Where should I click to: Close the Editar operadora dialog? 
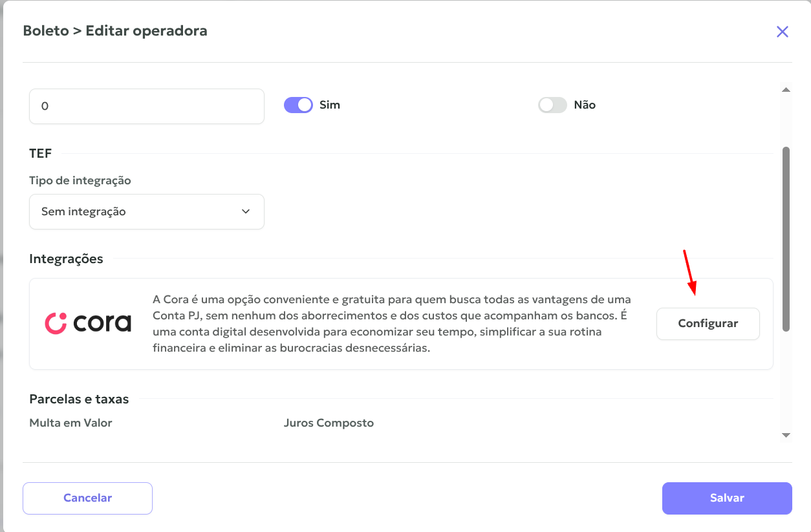tap(783, 32)
